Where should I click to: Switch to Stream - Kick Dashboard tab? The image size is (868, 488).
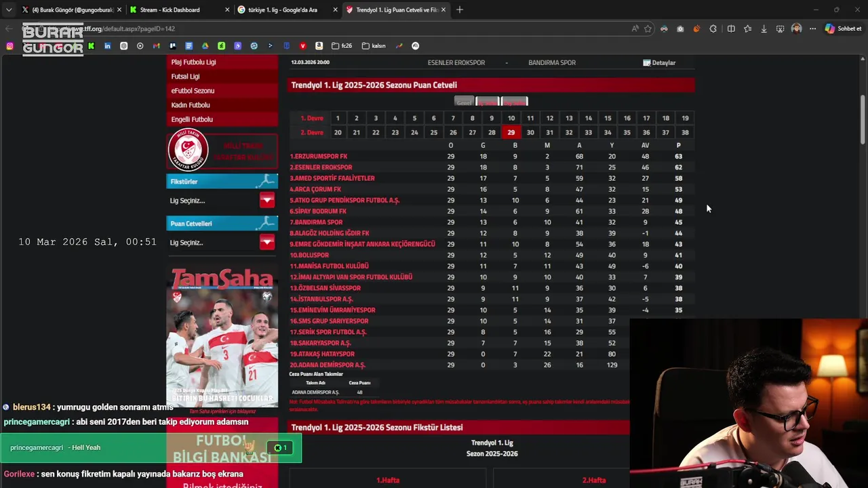click(x=178, y=9)
